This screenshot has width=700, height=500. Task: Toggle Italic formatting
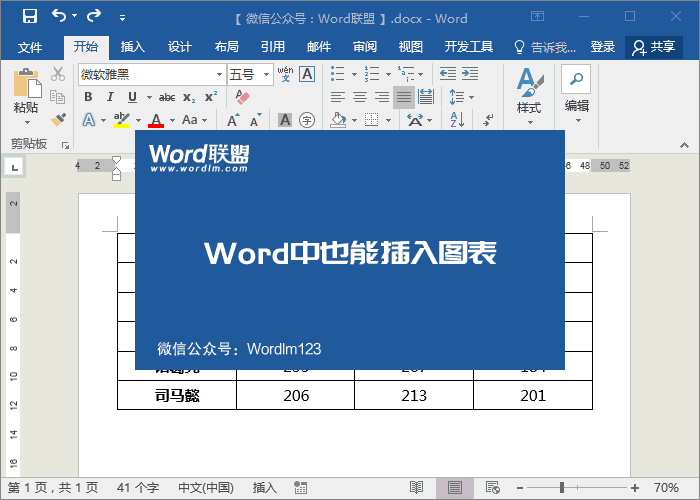tap(110, 97)
